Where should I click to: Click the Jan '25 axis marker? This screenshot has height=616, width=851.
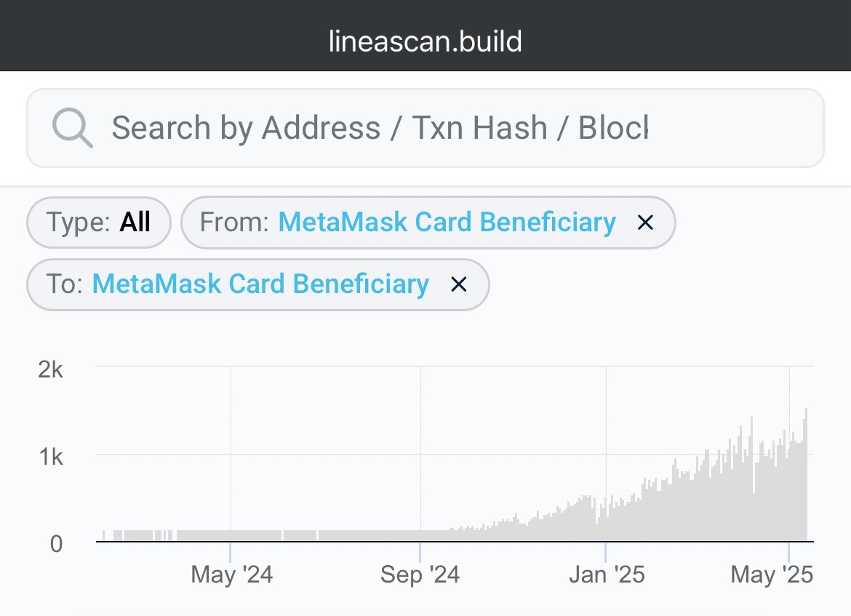click(607, 575)
